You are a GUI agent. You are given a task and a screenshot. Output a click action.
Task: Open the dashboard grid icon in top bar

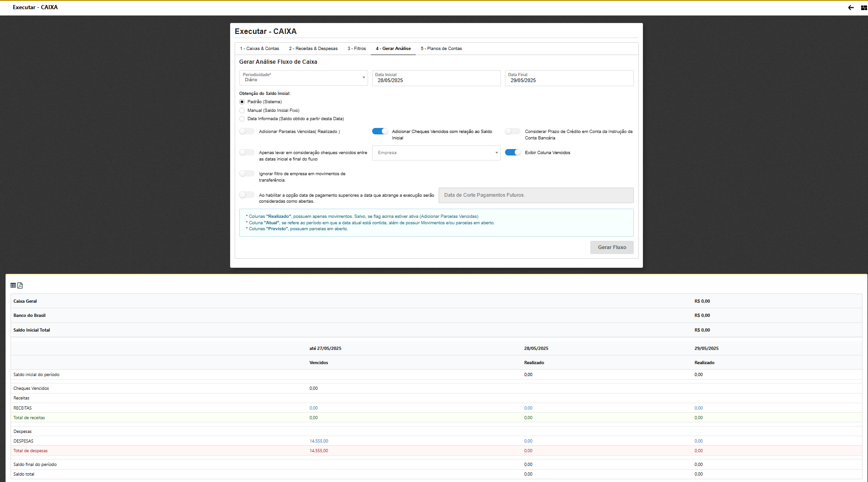863,7
